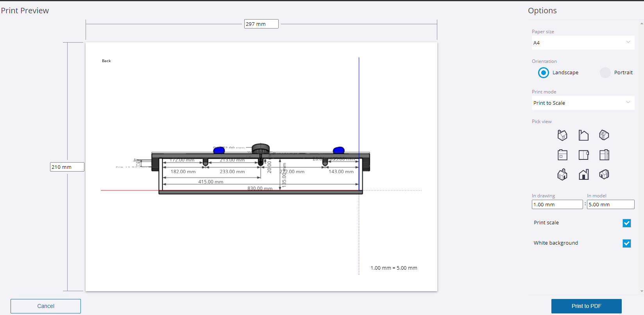
Task: Click the "Options" heading
Action: click(542, 11)
